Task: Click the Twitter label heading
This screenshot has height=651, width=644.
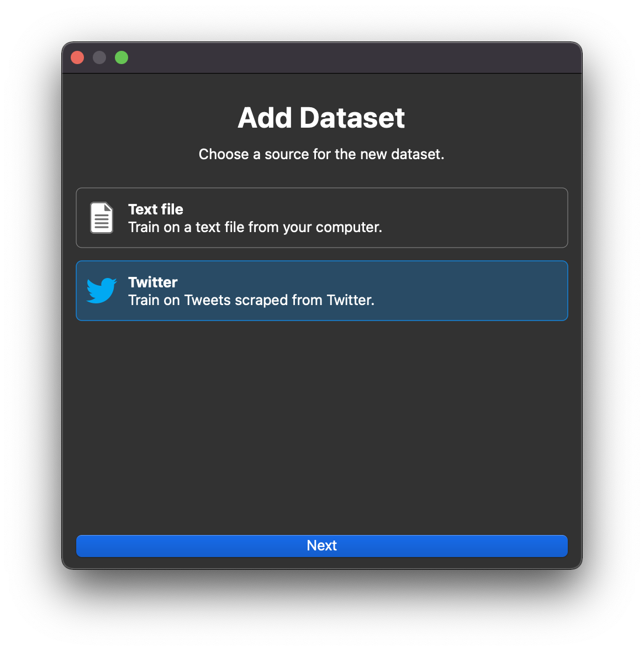Action: pyautogui.click(x=152, y=282)
